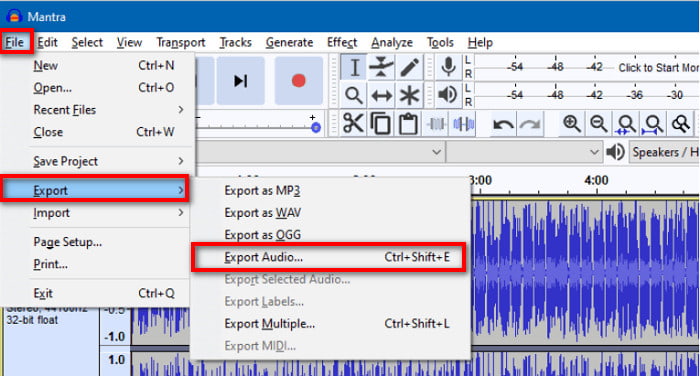The width and height of the screenshot is (700, 376).
Task: Click the Zoom In icon
Action: (571, 124)
